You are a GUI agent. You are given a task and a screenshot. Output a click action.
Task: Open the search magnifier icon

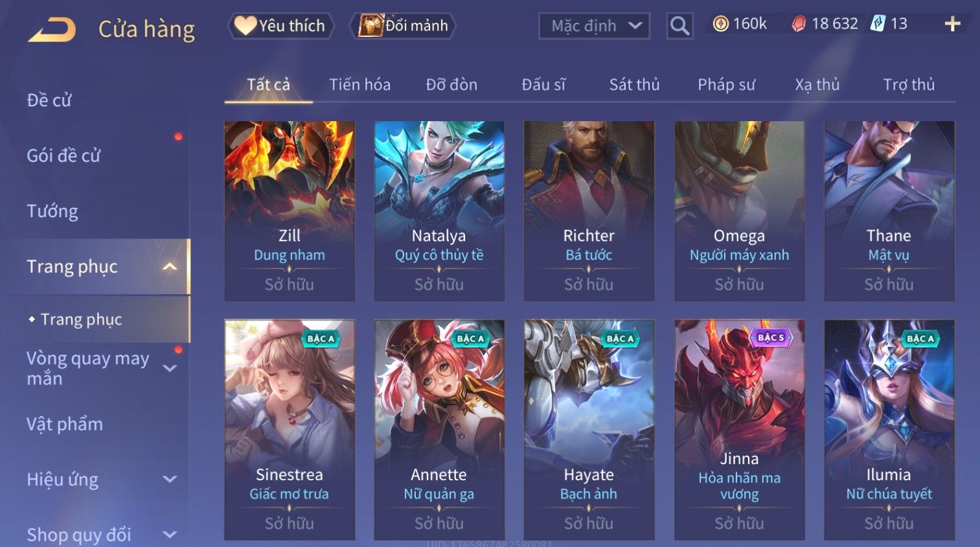(679, 26)
